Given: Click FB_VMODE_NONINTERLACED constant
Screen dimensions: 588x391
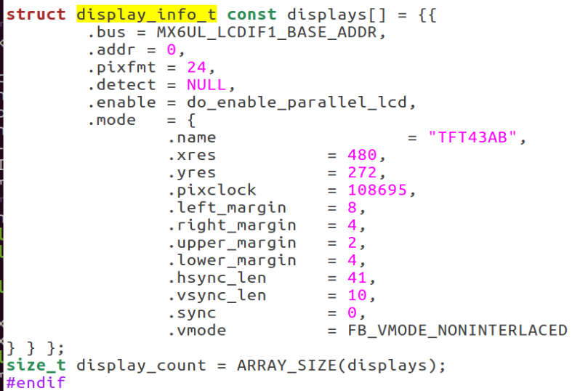Looking at the screenshot, I should (457, 331).
